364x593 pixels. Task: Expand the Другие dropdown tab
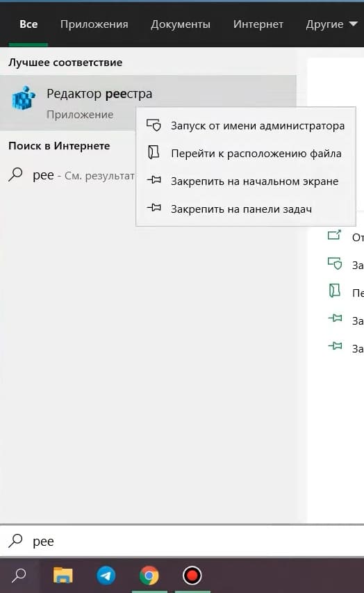(331, 24)
